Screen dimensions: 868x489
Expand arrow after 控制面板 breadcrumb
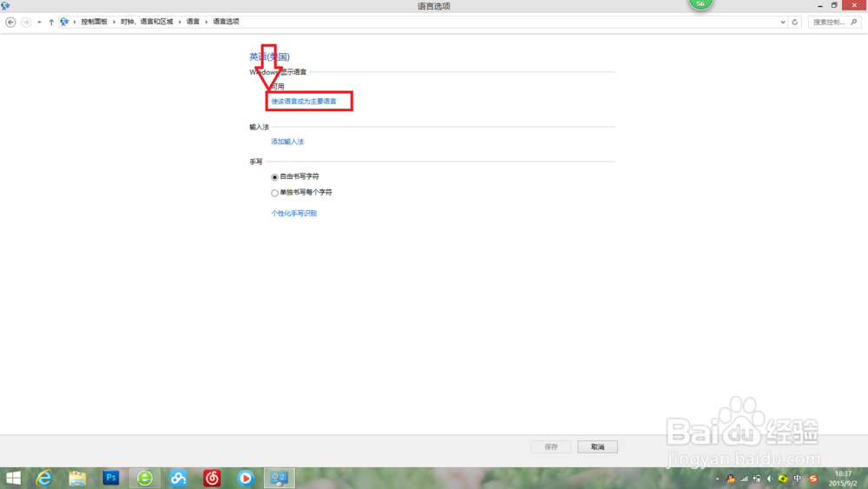click(x=114, y=22)
